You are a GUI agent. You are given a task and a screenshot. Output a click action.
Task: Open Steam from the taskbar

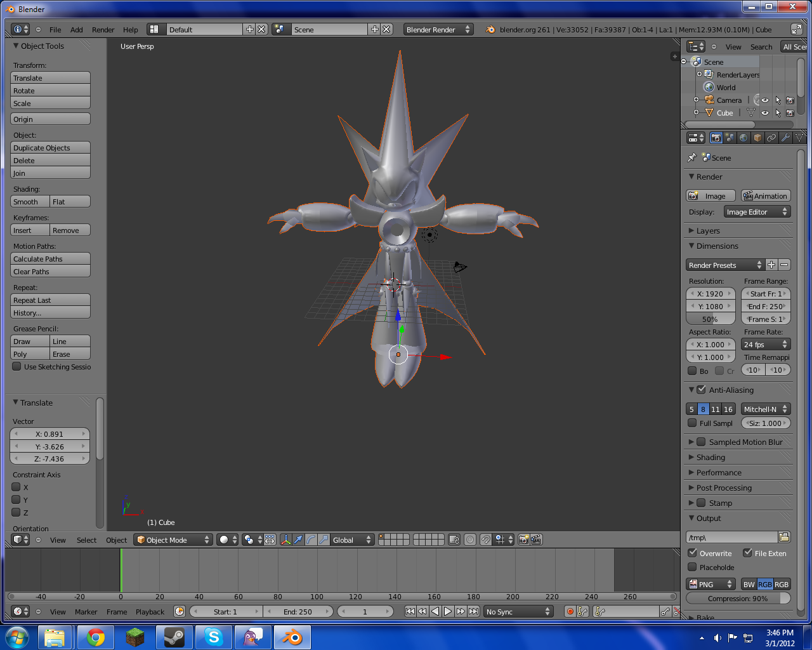[x=174, y=637]
